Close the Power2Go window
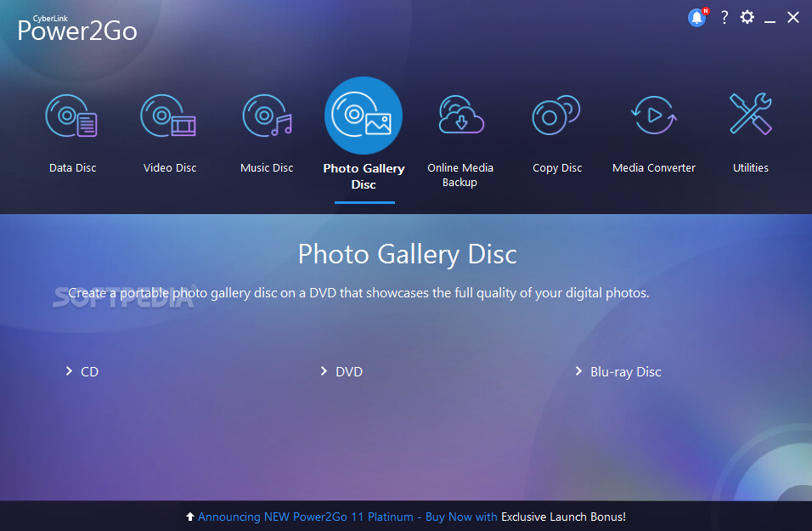Screen dimensions: 812x531 (792, 17)
